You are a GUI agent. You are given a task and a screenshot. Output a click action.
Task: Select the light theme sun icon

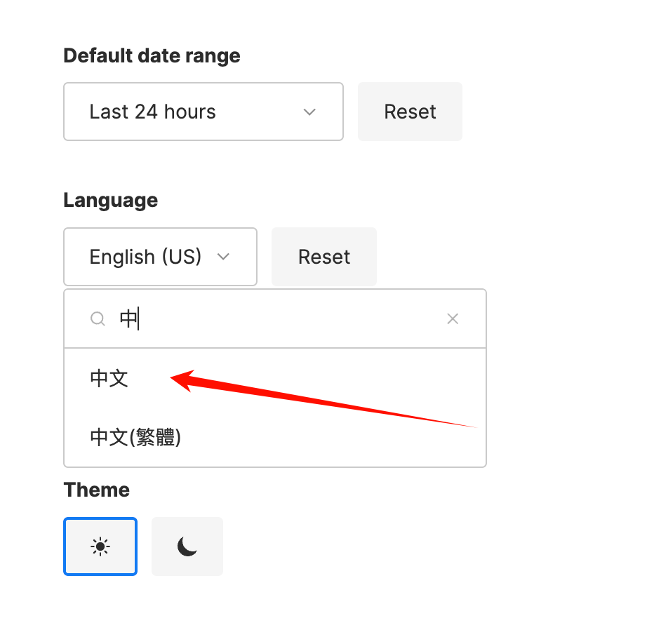pyautogui.click(x=100, y=546)
